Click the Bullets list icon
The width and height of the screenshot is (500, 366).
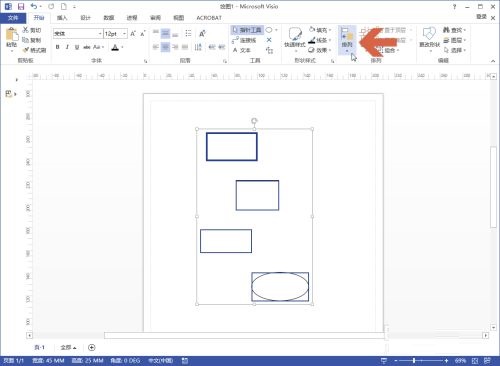pyautogui.click(x=188, y=33)
